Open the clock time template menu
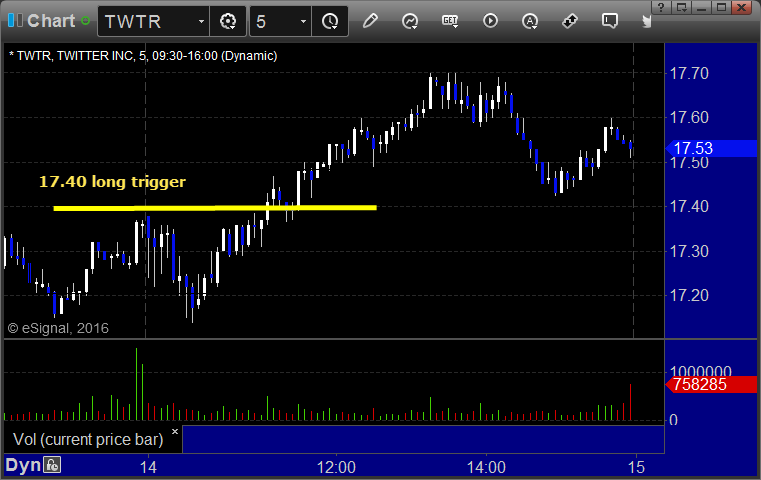This screenshot has width=761, height=480. (x=330, y=21)
